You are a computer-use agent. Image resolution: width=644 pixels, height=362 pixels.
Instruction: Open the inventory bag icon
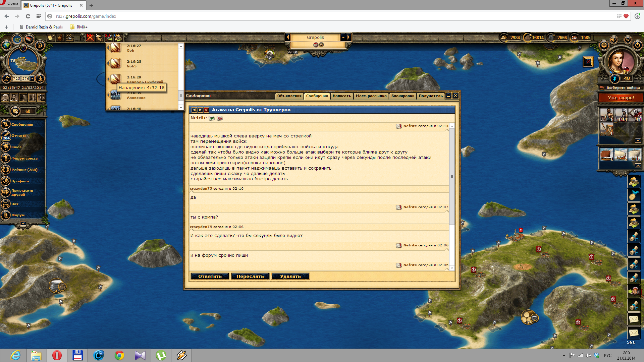(x=60, y=38)
